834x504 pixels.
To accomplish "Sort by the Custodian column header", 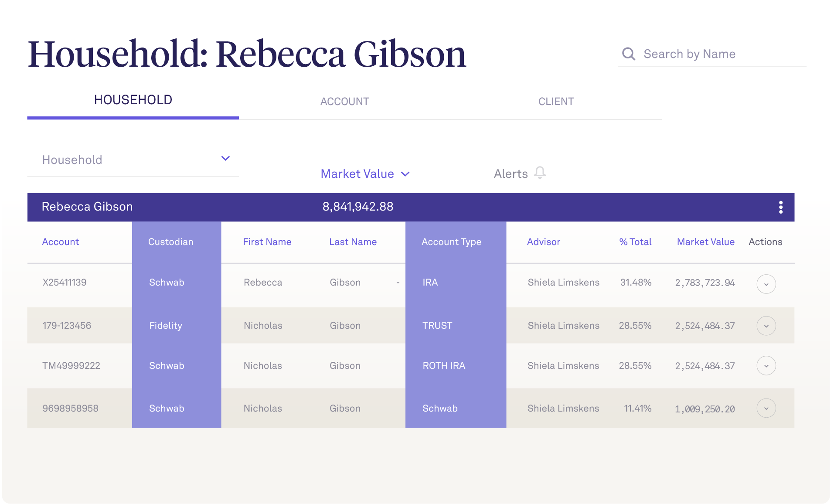I will click(170, 242).
